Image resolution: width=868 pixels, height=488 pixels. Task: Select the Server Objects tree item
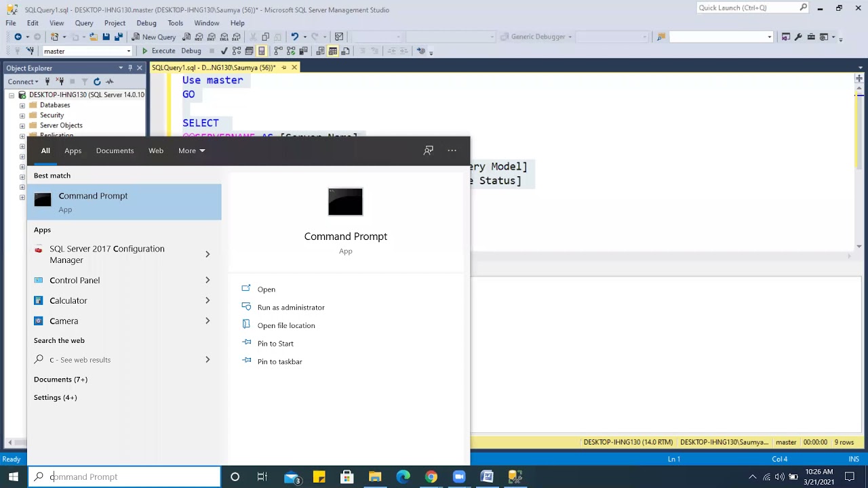pos(61,125)
